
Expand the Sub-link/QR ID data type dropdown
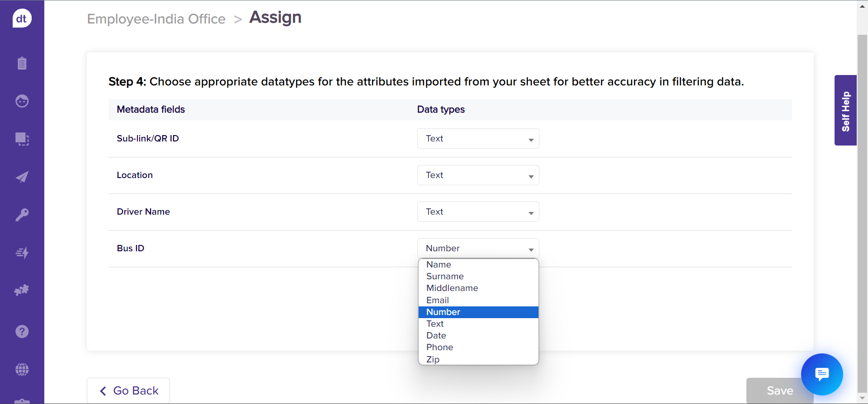[x=478, y=139]
